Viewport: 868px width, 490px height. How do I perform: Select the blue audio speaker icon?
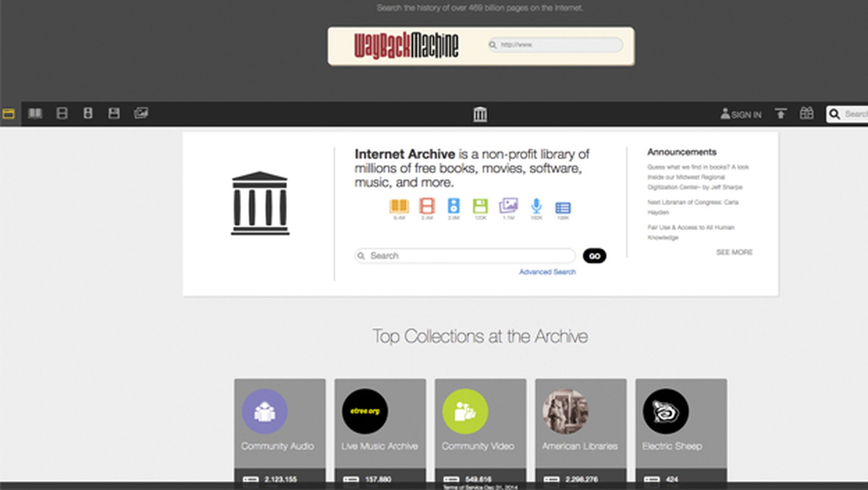(x=453, y=206)
